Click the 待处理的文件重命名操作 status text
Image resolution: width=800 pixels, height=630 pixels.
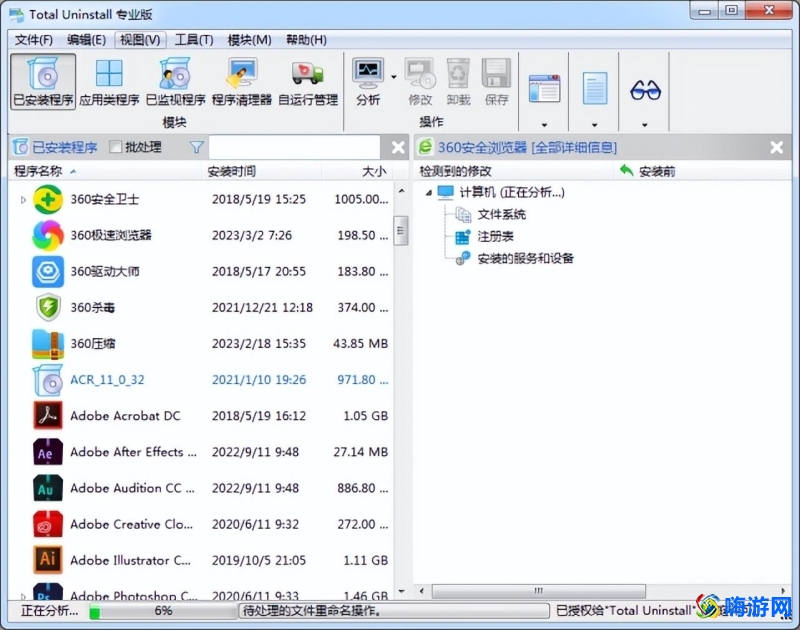point(312,611)
